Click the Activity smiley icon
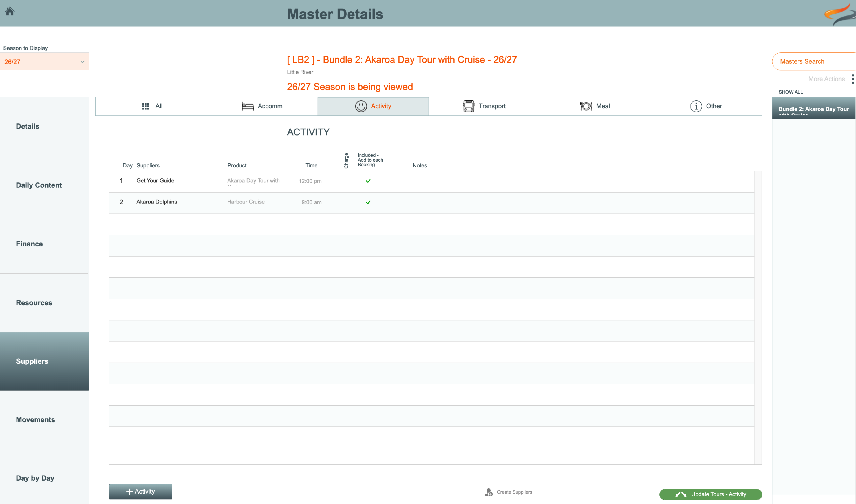This screenshot has width=856, height=504. coord(361,106)
